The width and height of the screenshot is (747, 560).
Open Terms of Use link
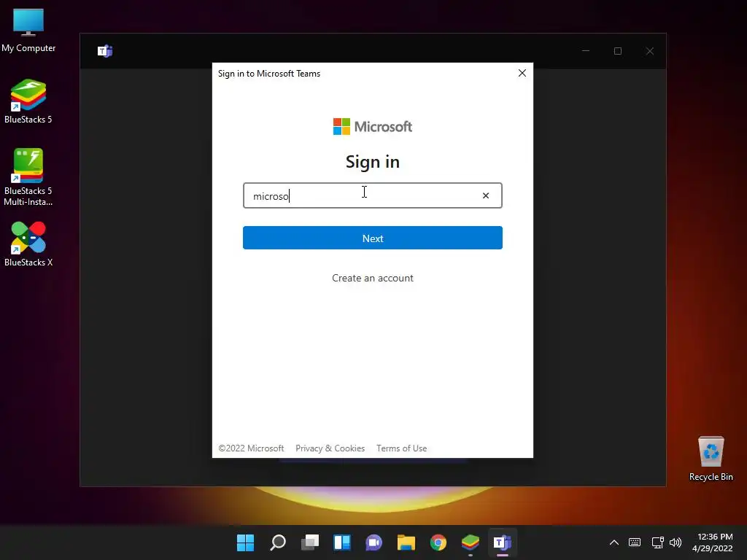tap(402, 448)
